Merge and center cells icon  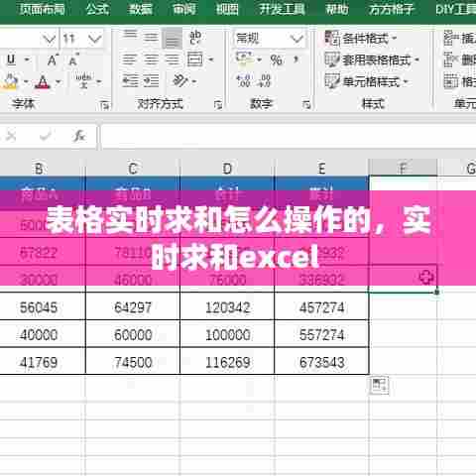click(194, 59)
